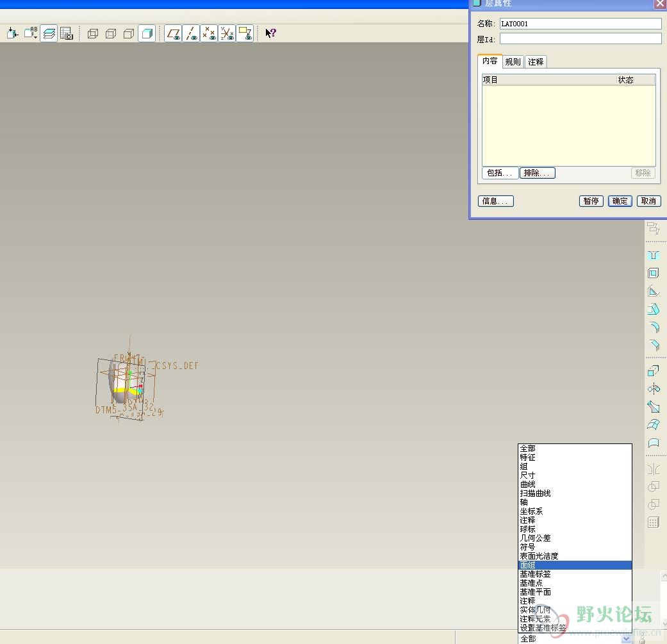Click the 层Id input field

click(581, 39)
